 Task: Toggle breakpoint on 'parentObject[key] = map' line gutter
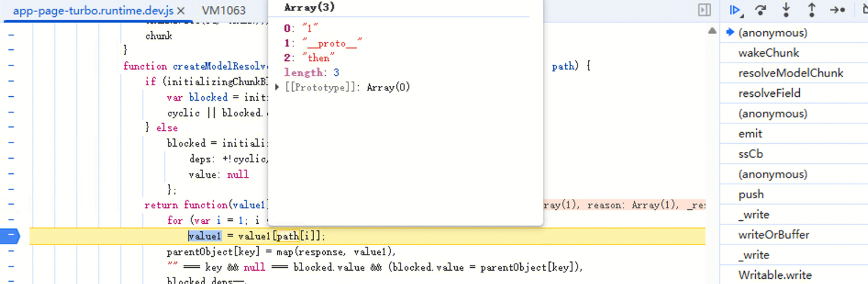(11, 252)
